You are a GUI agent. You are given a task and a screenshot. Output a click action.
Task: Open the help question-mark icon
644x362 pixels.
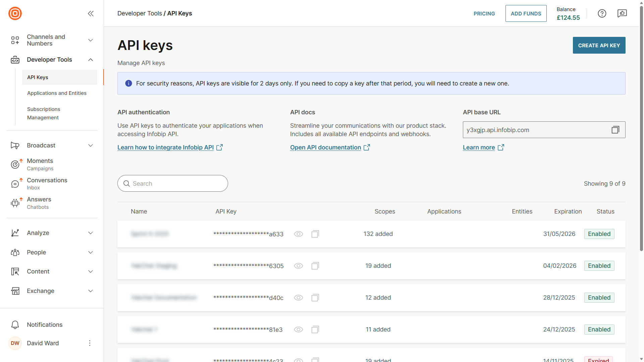pyautogui.click(x=602, y=13)
